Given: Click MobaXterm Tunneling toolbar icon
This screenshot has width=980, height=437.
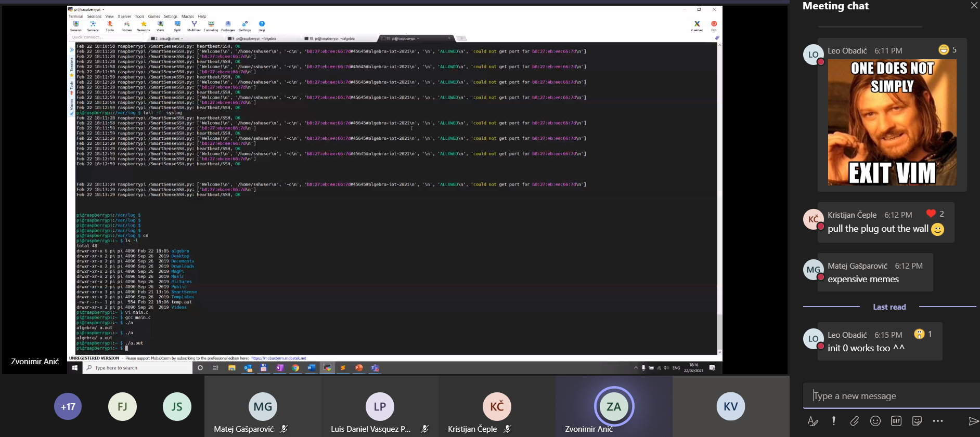Looking at the screenshot, I should 211,26.
